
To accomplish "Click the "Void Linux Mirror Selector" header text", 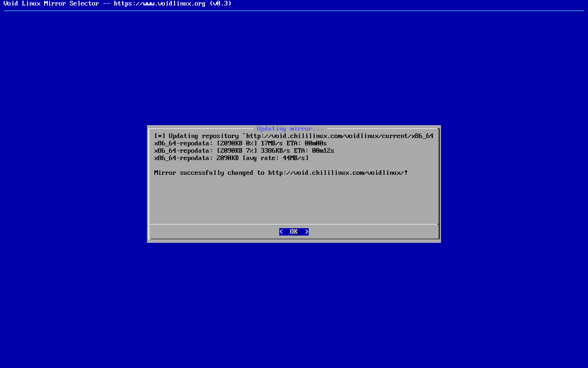I will tap(51, 4).
